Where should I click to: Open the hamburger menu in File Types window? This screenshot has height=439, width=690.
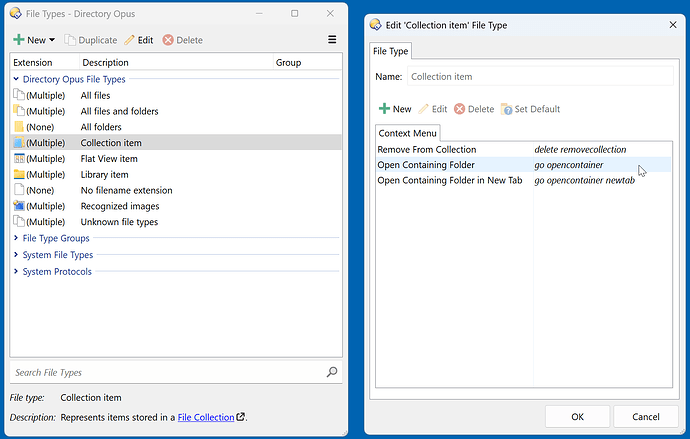tap(332, 40)
